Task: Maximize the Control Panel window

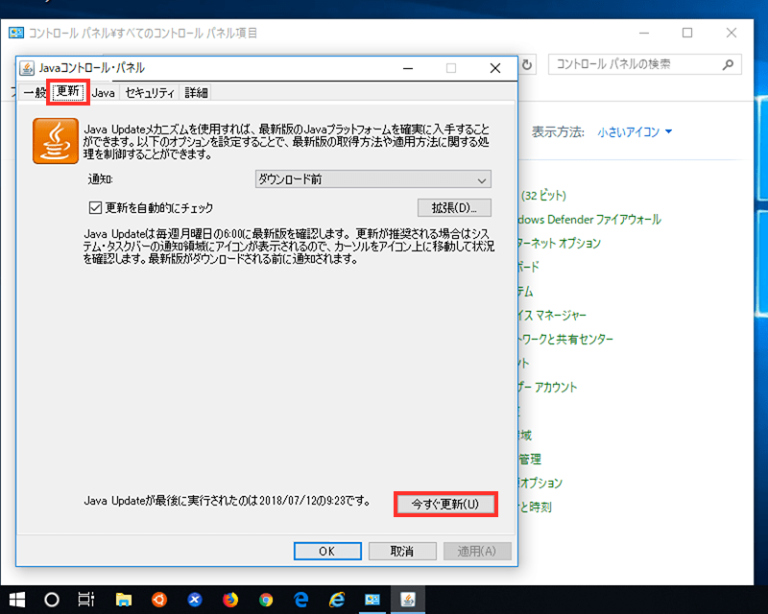Action: click(687, 33)
